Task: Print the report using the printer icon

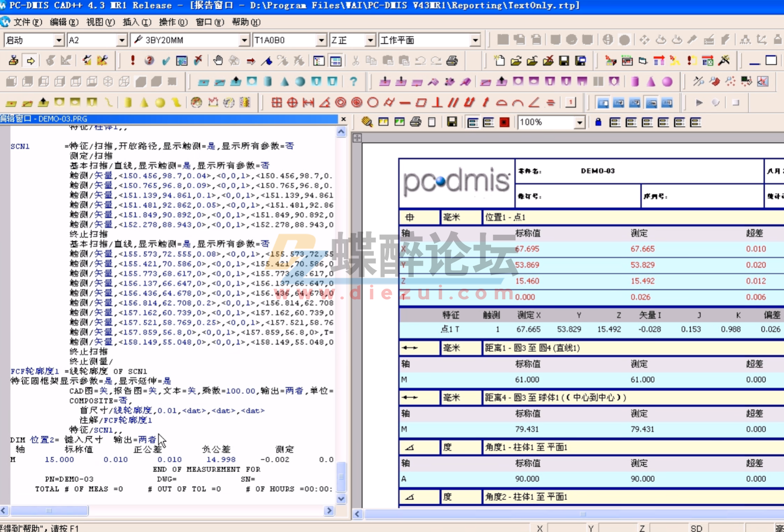Action: point(415,122)
